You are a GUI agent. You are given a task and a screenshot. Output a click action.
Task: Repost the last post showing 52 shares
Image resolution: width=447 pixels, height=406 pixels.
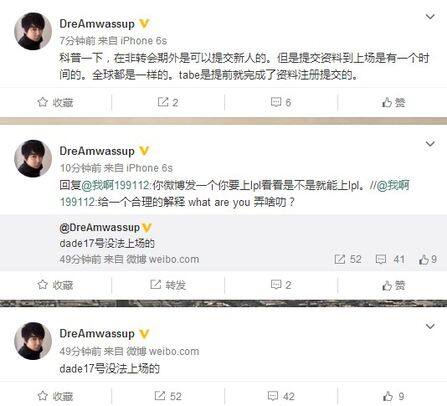(x=168, y=396)
